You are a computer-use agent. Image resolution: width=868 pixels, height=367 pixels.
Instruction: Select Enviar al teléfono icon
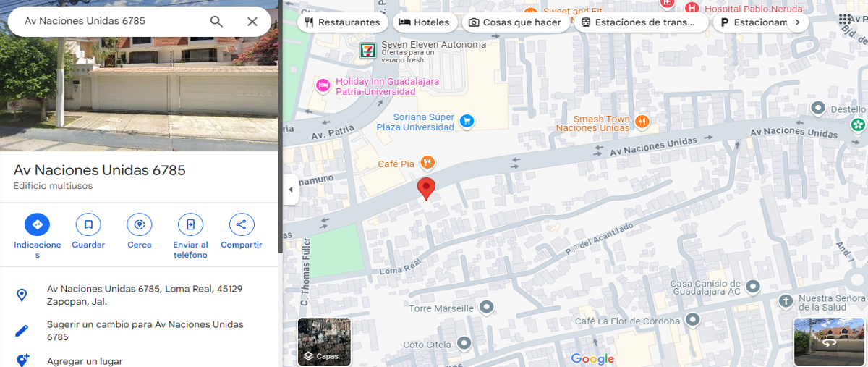pyautogui.click(x=190, y=225)
